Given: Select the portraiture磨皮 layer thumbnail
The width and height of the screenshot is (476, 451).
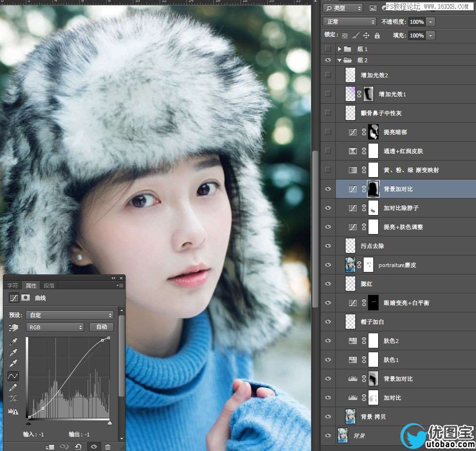Looking at the screenshot, I should (x=350, y=265).
